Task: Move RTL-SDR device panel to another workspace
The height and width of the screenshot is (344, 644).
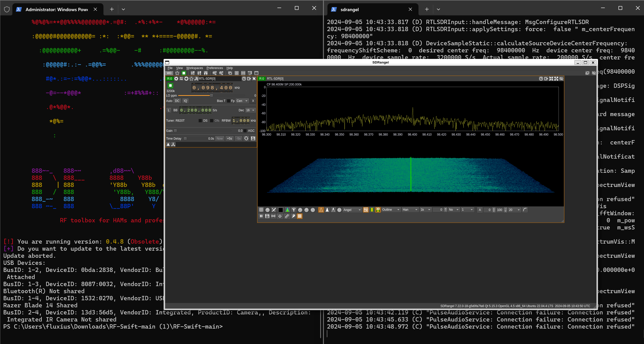Action: (249, 79)
